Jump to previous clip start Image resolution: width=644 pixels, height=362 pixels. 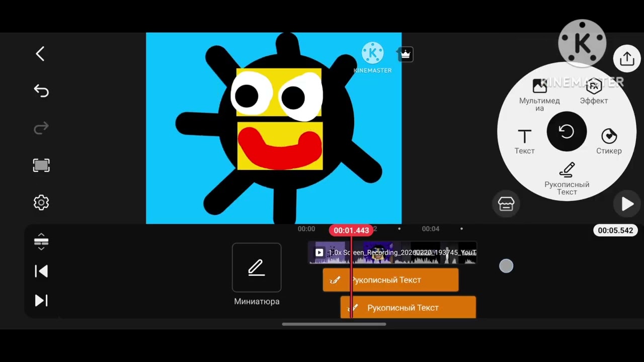tap(41, 271)
